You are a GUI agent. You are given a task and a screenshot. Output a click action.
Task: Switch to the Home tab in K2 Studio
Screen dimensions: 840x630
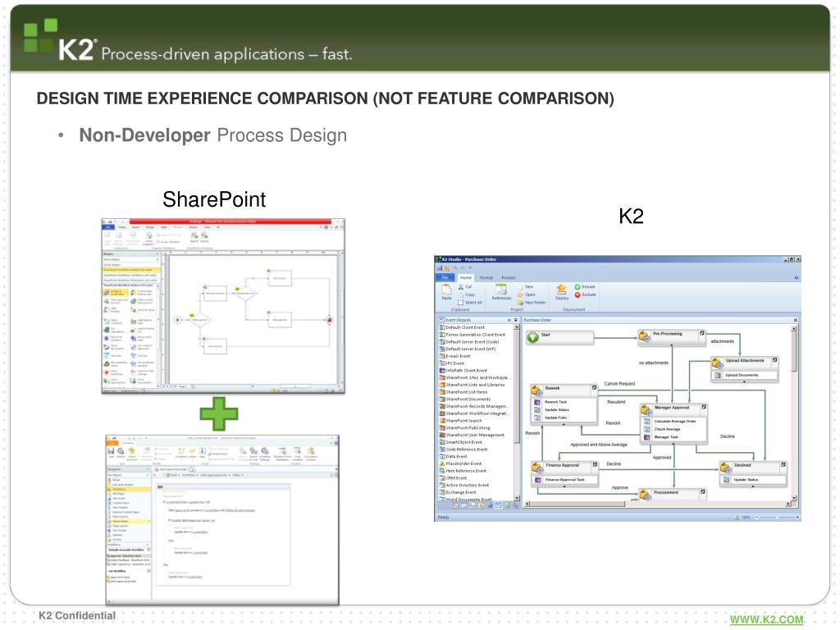(x=466, y=277)
